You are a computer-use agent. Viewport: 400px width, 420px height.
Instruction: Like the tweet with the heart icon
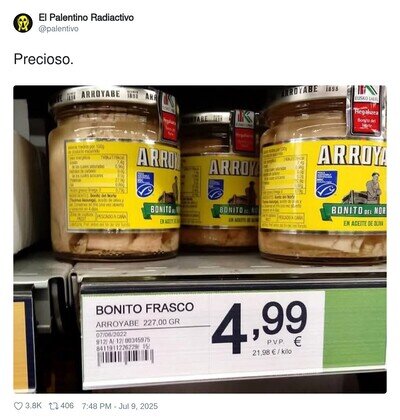(x=18, y=406)
